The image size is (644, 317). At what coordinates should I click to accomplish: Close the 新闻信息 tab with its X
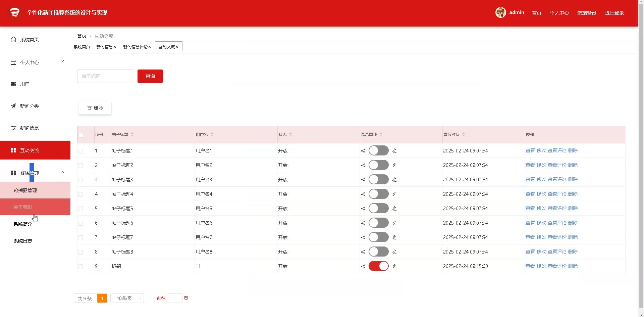pyautogui.click(x=115, y=47)
